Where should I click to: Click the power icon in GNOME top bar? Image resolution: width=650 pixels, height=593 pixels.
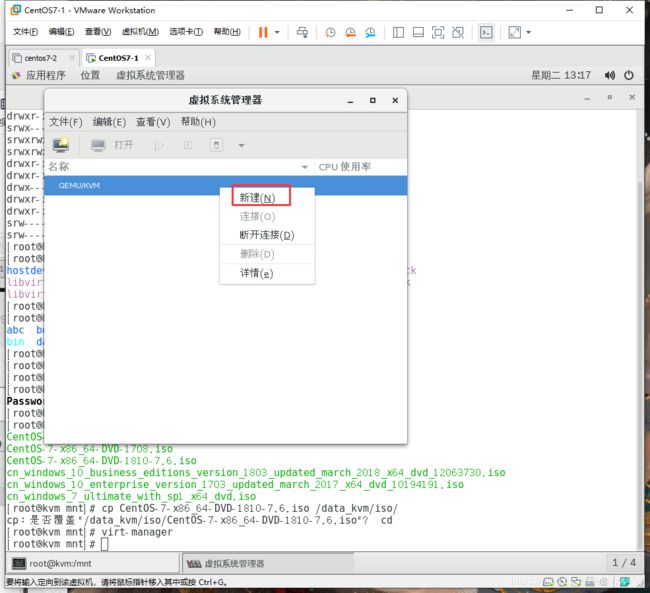[x=629, y=75]
